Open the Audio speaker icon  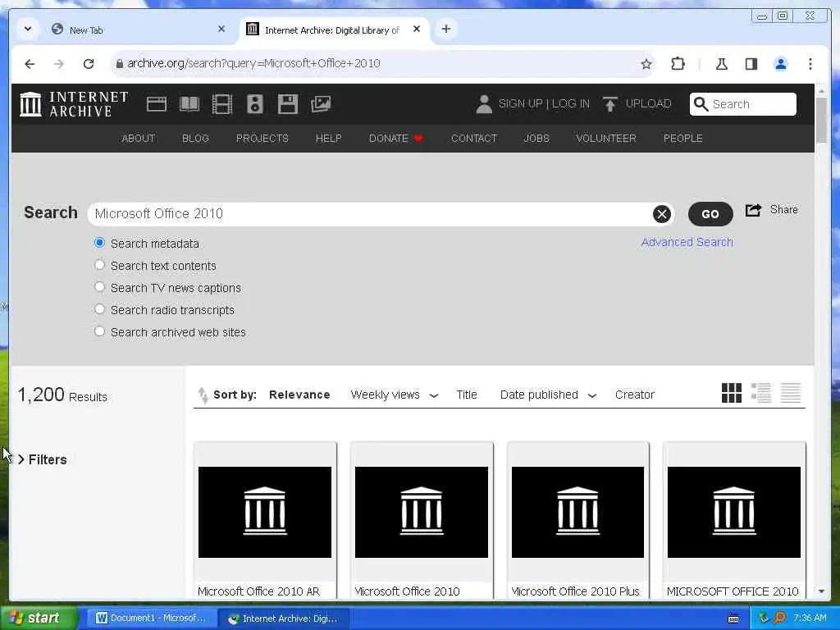[x=255, y=104]
